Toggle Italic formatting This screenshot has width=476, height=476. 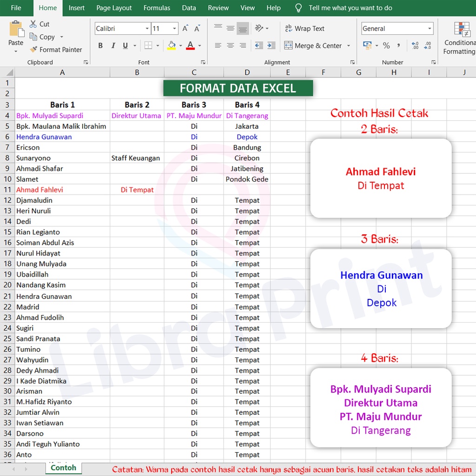[113, 46]
